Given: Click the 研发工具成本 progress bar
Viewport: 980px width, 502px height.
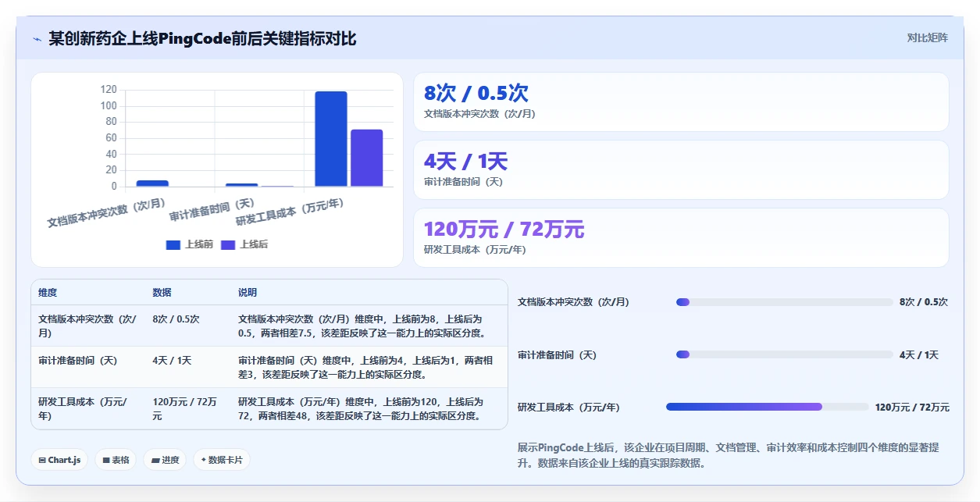Looking at the screenshot, I should coord(767,407).
